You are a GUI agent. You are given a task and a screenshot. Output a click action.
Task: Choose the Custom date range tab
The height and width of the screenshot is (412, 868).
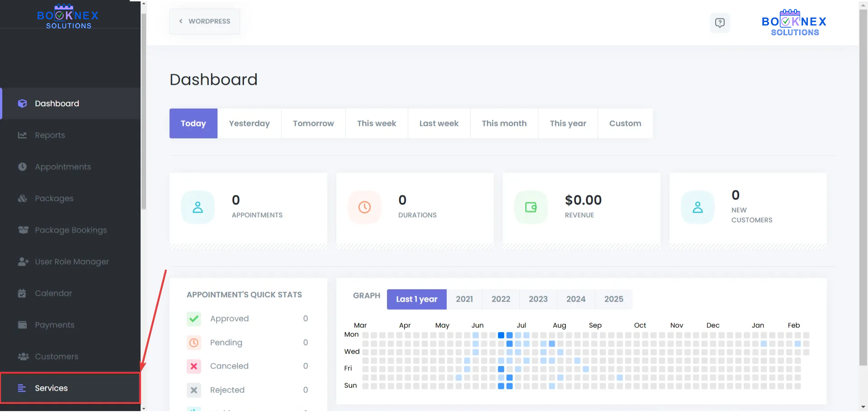point(625,123)
